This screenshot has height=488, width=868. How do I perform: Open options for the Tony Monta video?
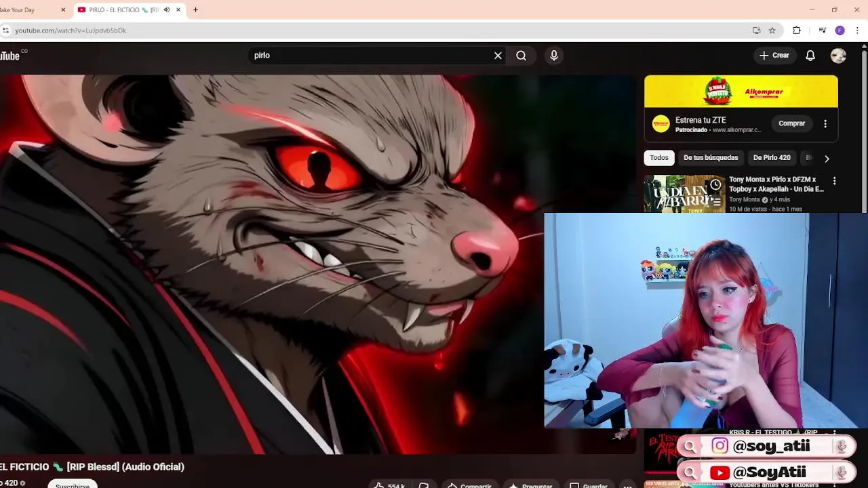834,181
